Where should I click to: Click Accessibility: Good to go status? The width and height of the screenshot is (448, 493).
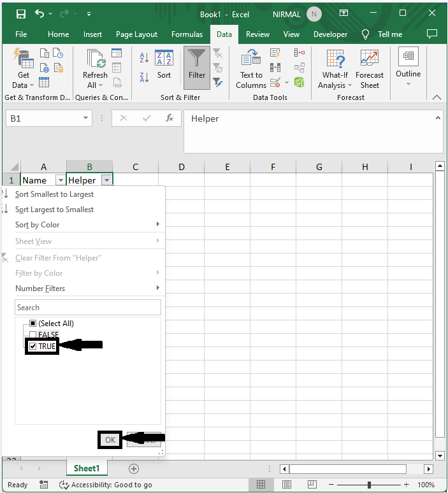point(106,485)
